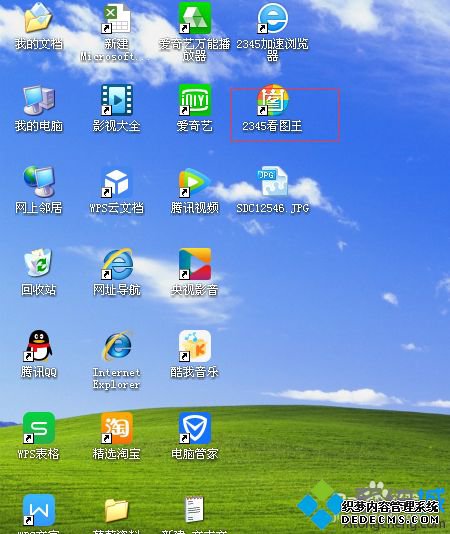Select the WPS云文档 shortcut
Viewport: 450px width, 534px height.
tap(117, 182)
